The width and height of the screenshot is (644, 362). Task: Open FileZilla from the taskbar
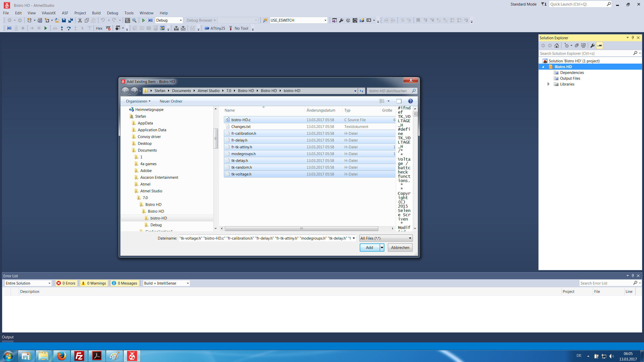(79, 356)
